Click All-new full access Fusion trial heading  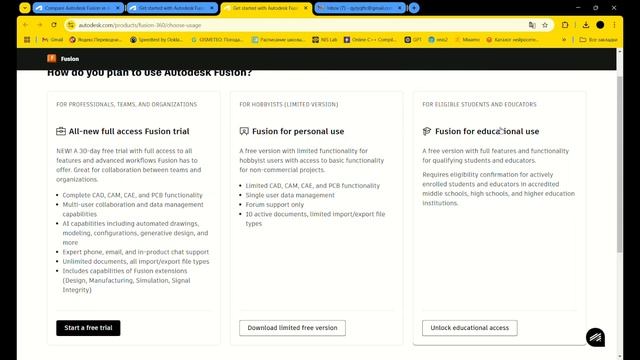(129, 131)
